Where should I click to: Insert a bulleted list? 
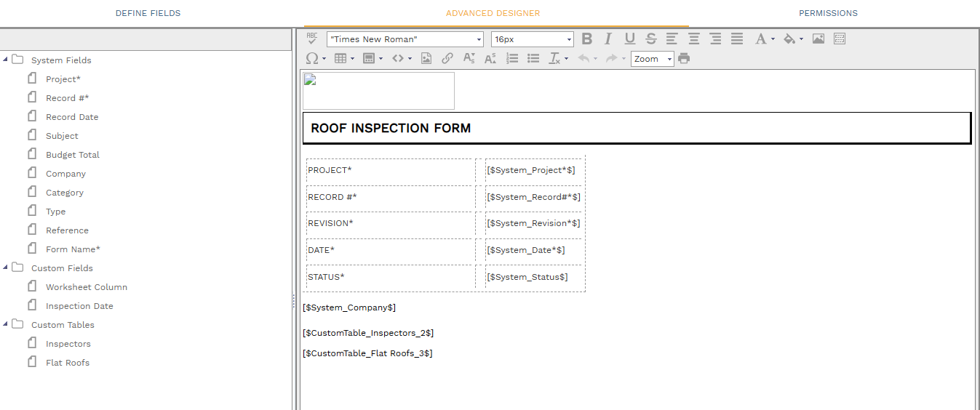(533, 59)
